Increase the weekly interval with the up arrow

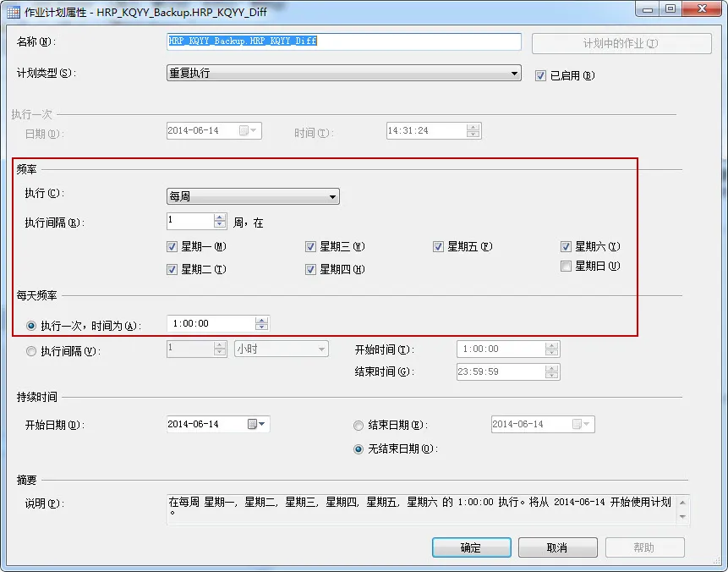point(220,217)
